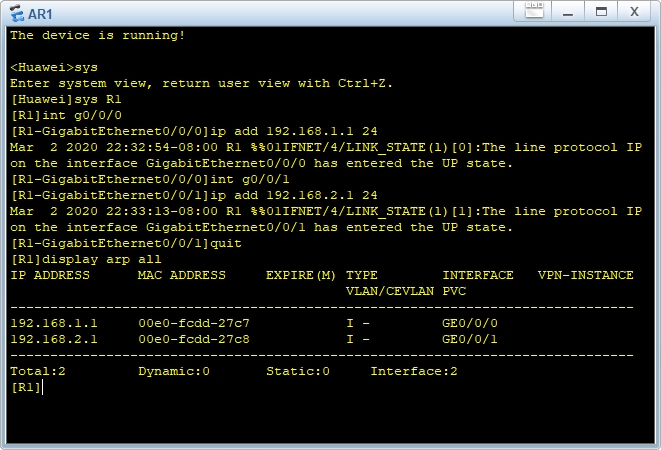Click the GE0/0/0 interface entry
This screenshot has height=450, width=661.
(470, 323)
